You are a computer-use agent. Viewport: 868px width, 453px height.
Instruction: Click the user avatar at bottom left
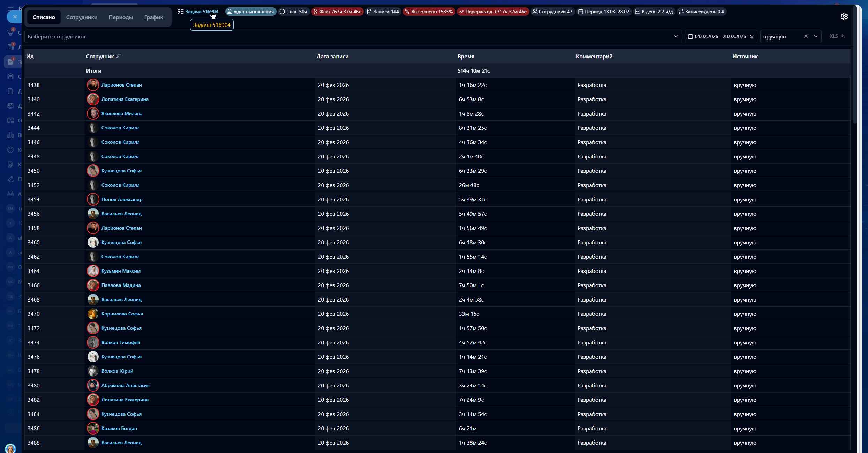pyautogui.click(x=10, y=448)
